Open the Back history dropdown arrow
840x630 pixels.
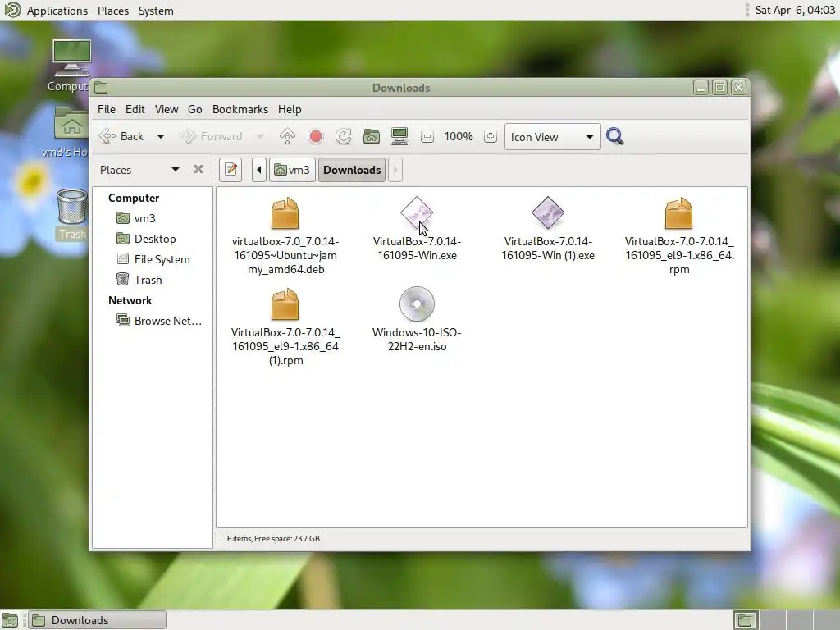point(160,137)
